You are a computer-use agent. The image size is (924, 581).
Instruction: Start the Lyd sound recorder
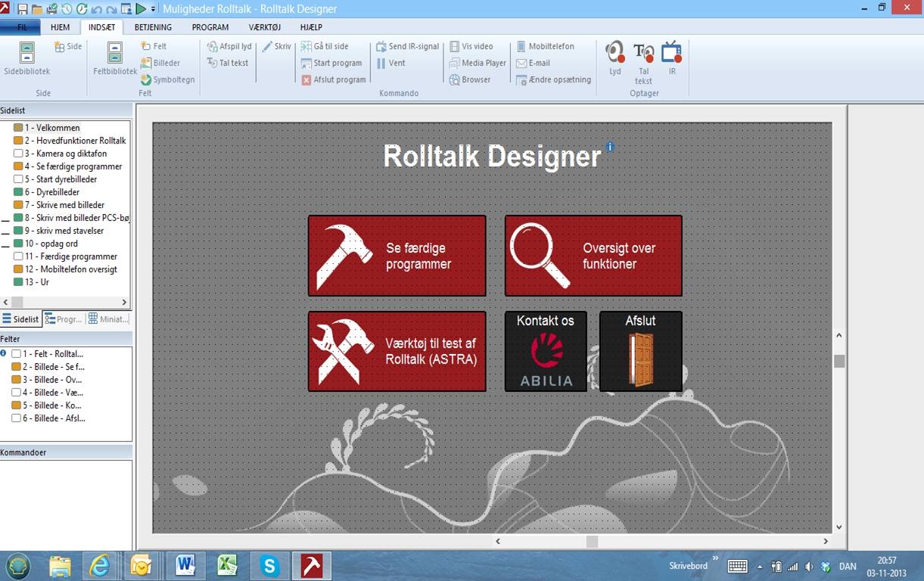pyautogui.click(x=615, y=58)
